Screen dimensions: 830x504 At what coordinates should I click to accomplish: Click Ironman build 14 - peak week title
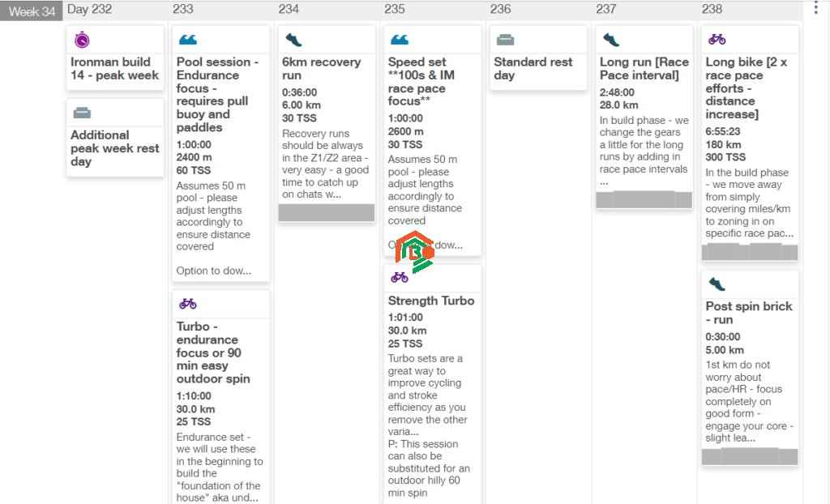(114, 69)
